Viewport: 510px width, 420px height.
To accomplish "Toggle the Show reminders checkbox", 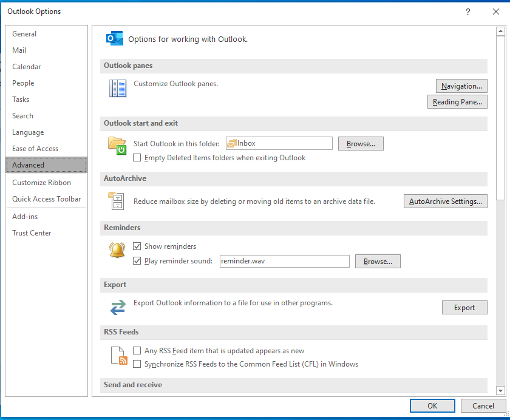I will 137,246.
